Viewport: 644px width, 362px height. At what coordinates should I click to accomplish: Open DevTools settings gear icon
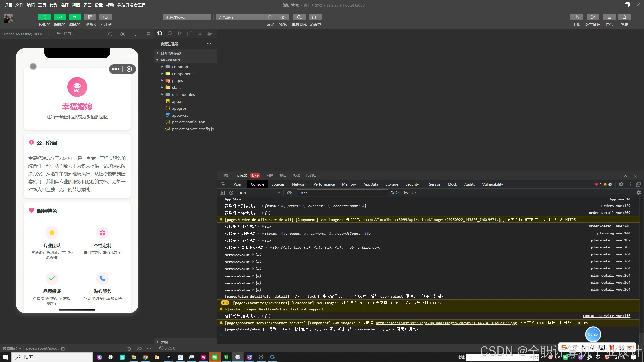pos(621,184)
